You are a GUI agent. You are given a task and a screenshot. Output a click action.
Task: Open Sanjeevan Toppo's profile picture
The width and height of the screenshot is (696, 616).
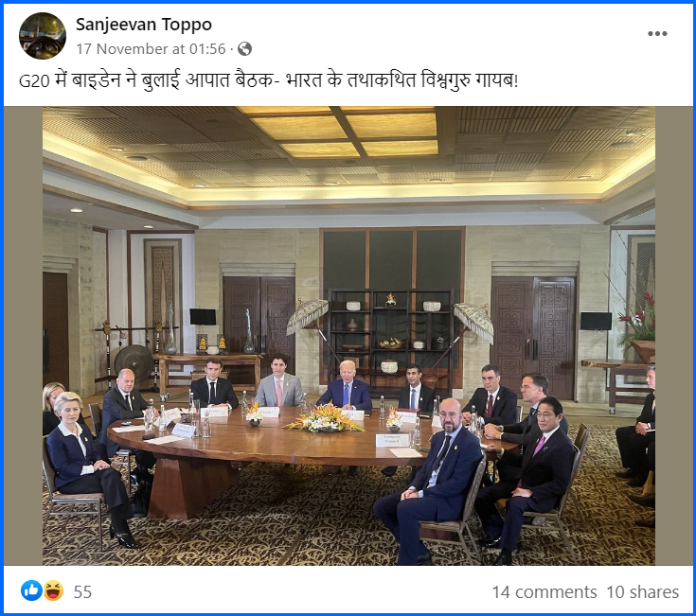[x=43, y=36]
